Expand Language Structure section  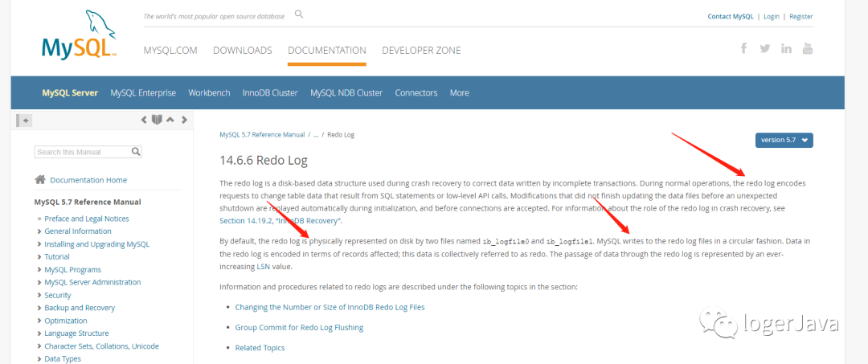39,333
